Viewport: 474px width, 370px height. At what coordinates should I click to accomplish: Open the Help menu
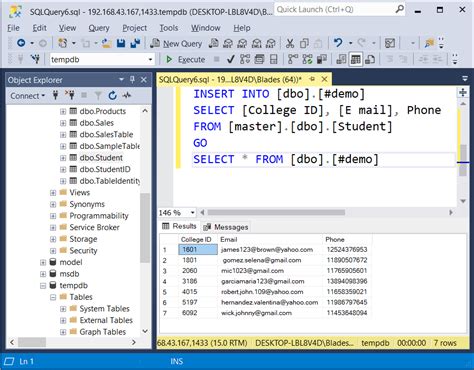242,28
